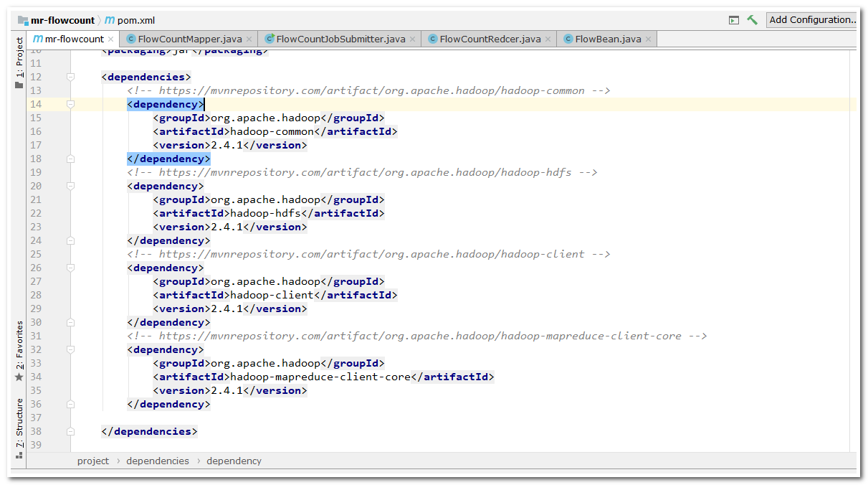Click the Run Anything window icon

(733, 20)
